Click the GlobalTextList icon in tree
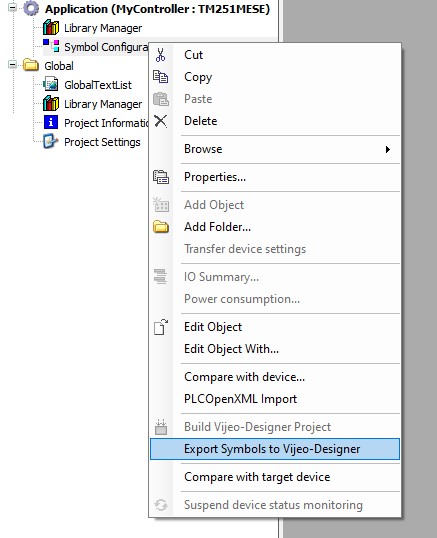This screenshot has height=538, width=437. tap(51, 84)
